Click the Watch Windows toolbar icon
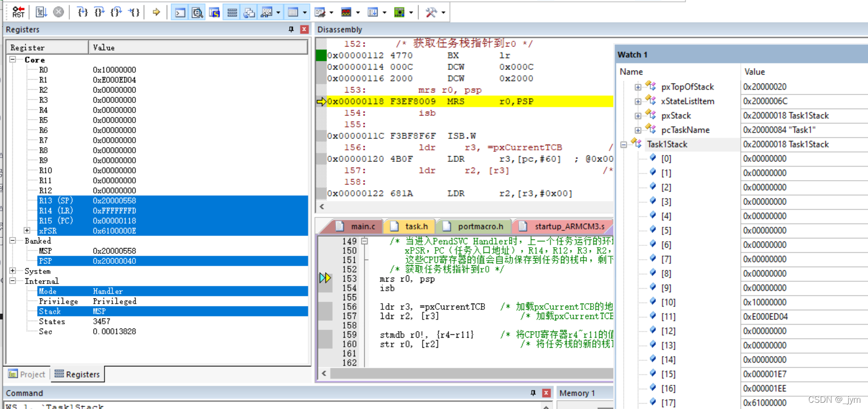This screenshot has width=868, height=409. point(267,12)
